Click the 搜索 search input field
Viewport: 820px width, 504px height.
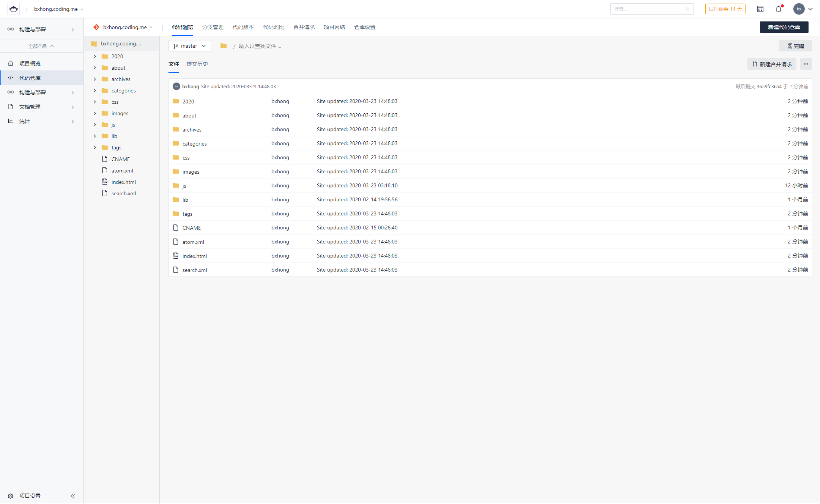coord(652,9)
